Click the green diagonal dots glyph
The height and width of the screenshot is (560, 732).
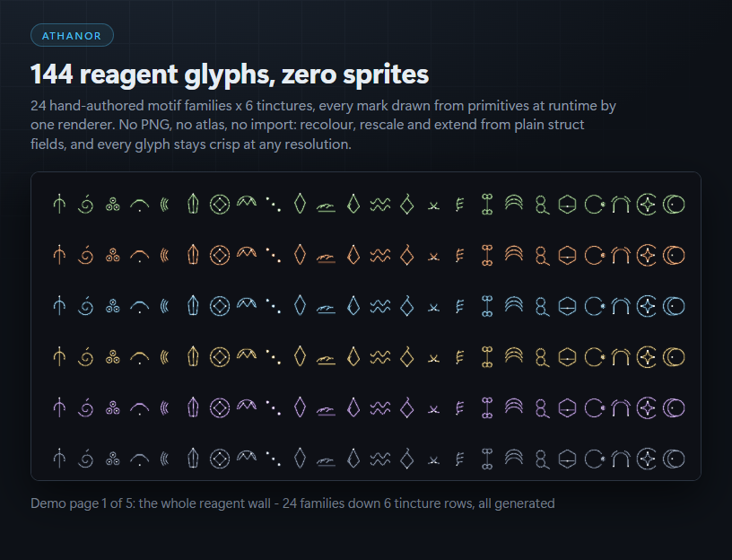(273, 205)
